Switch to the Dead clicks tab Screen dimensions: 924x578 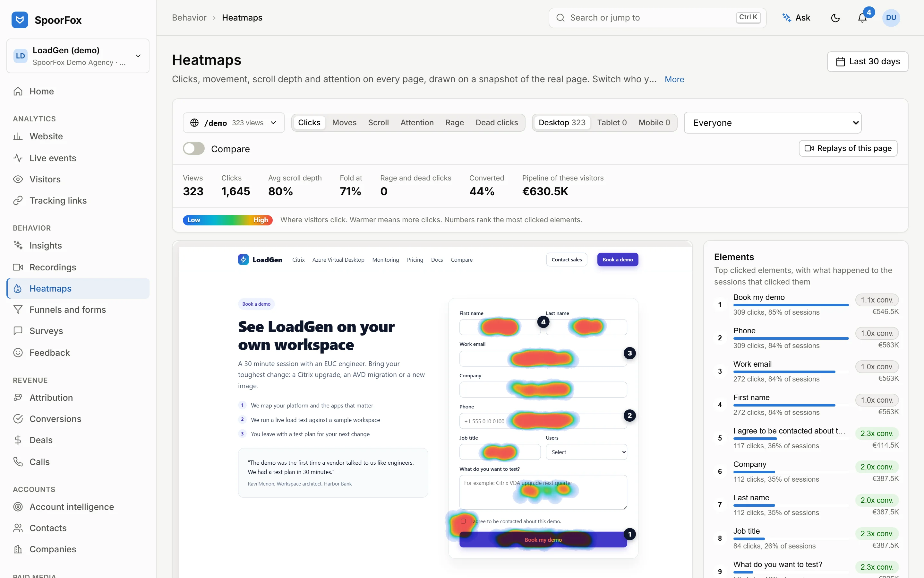(x=497, y=123)
